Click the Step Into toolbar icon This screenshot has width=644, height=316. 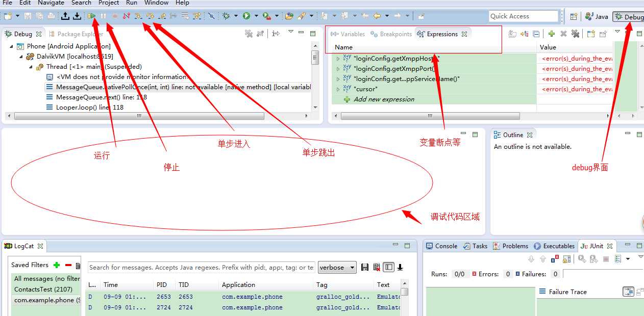138,16
